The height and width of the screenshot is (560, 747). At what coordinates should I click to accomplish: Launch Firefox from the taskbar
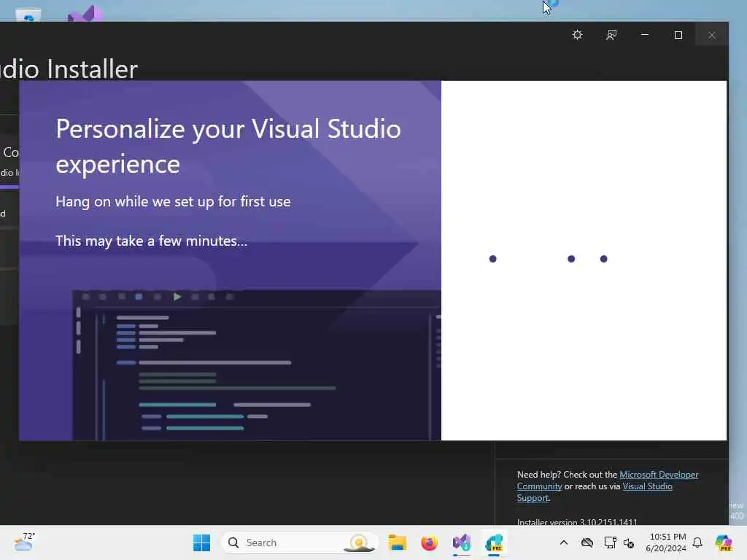[x=429, y=542]
